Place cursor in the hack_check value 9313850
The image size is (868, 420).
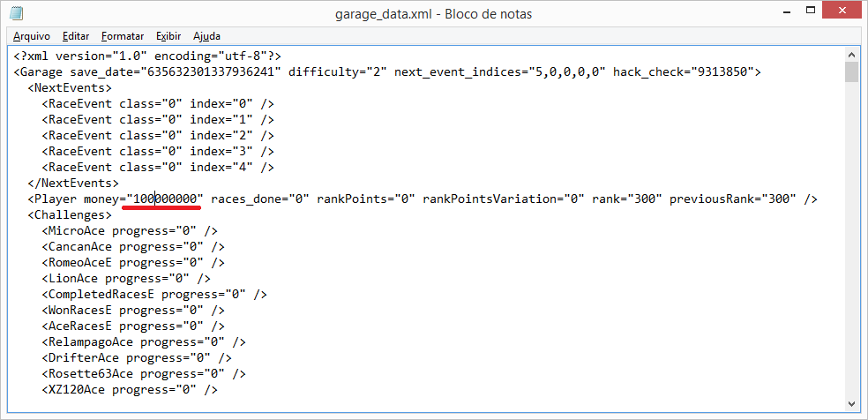[x=726, y=72]
